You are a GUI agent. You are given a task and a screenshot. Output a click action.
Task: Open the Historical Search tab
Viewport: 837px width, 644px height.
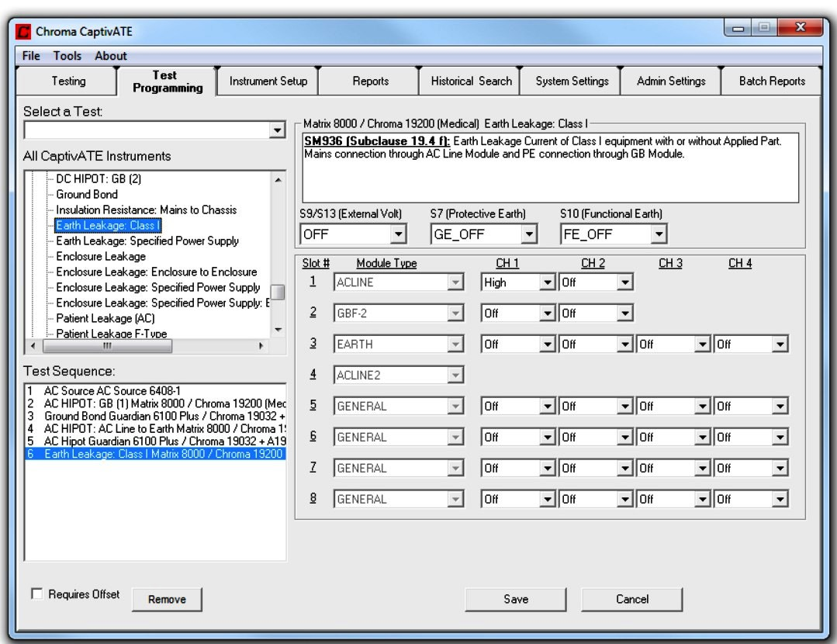pos(465,81)
